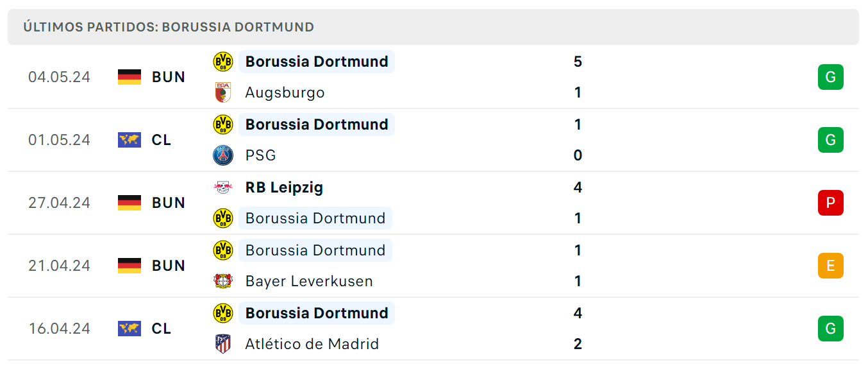Click the Champions League icon on the 16.04.24 row
This screenshot has height=369, width=868.
pyautogui.click(x=129, y=329)
